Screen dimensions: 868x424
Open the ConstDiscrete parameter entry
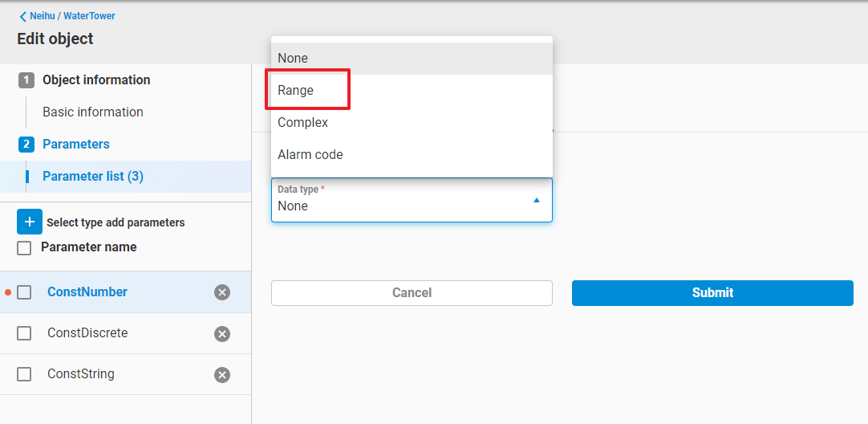click(x=87, y=333)
